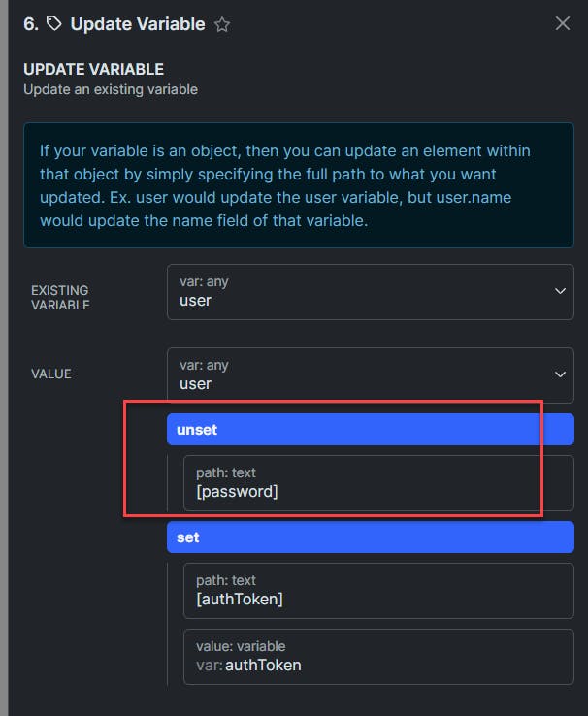
Task: Collapse the blue 'set' filter header
Action: coord(370,537)
